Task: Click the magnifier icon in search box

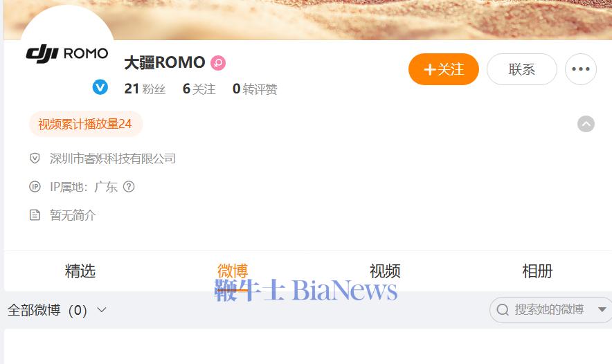Action: pos(503,310)
